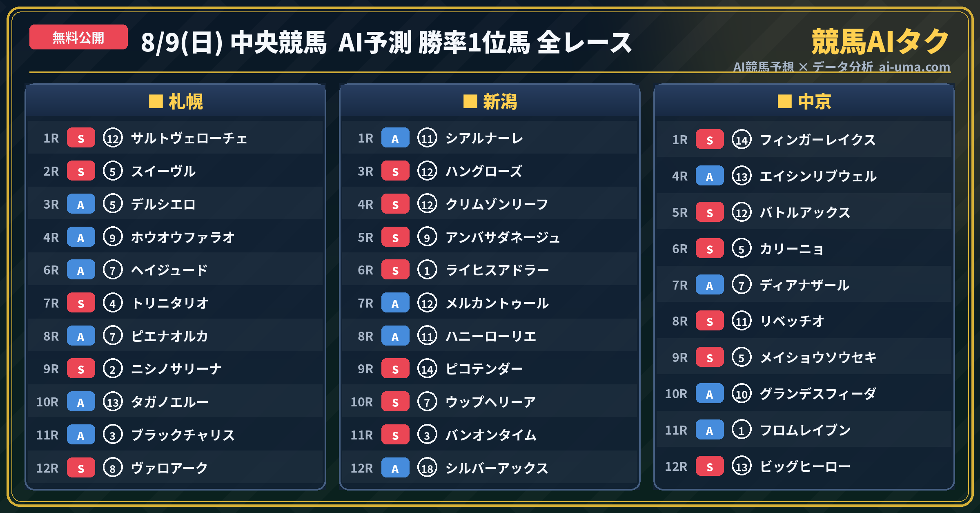Open the ai-uma.com link text
Image resolution: width=980 pixels, height=513 pixels.
pos(914,67)
